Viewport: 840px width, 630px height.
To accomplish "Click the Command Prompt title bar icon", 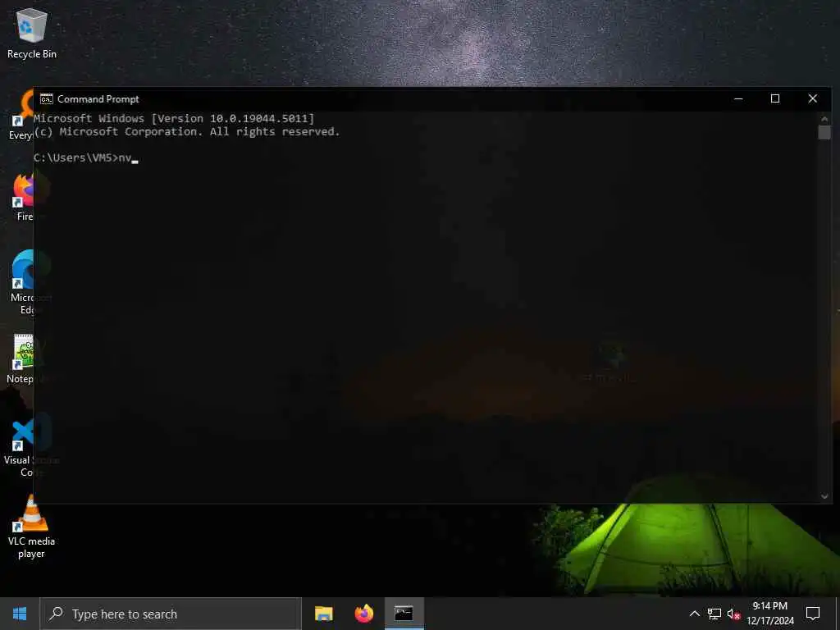I will point(46,98).
